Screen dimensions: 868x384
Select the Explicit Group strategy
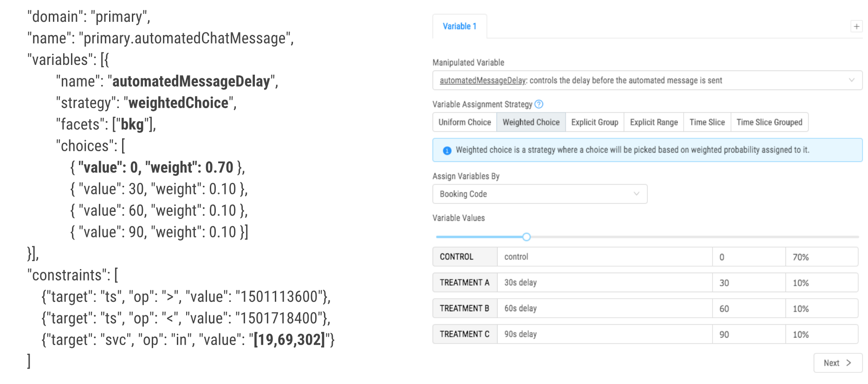click(595, 122)
